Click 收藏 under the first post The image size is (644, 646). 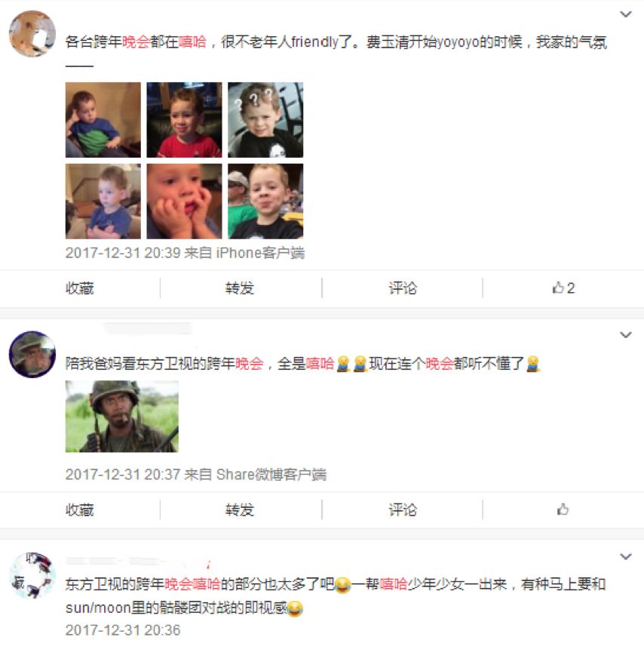80,288
